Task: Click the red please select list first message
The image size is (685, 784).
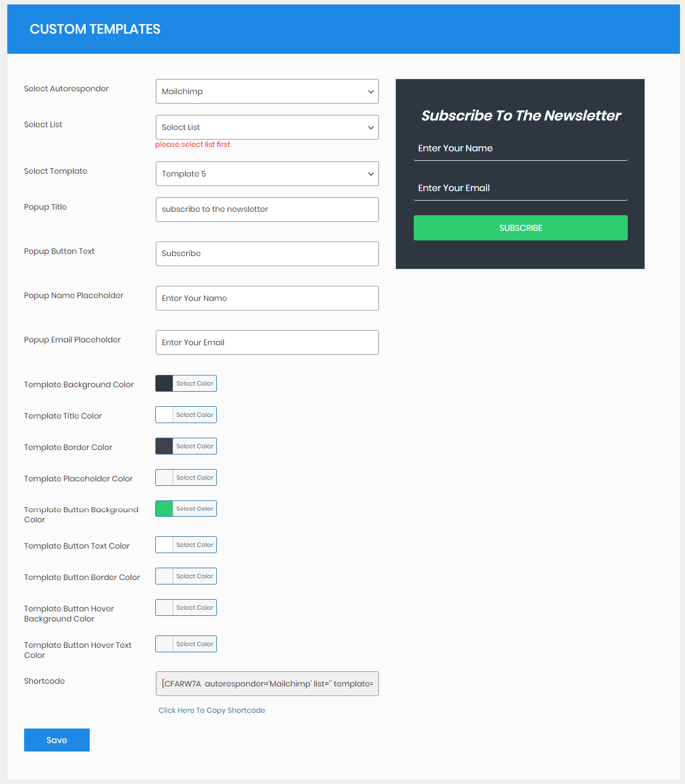Action: pos(193,145)
